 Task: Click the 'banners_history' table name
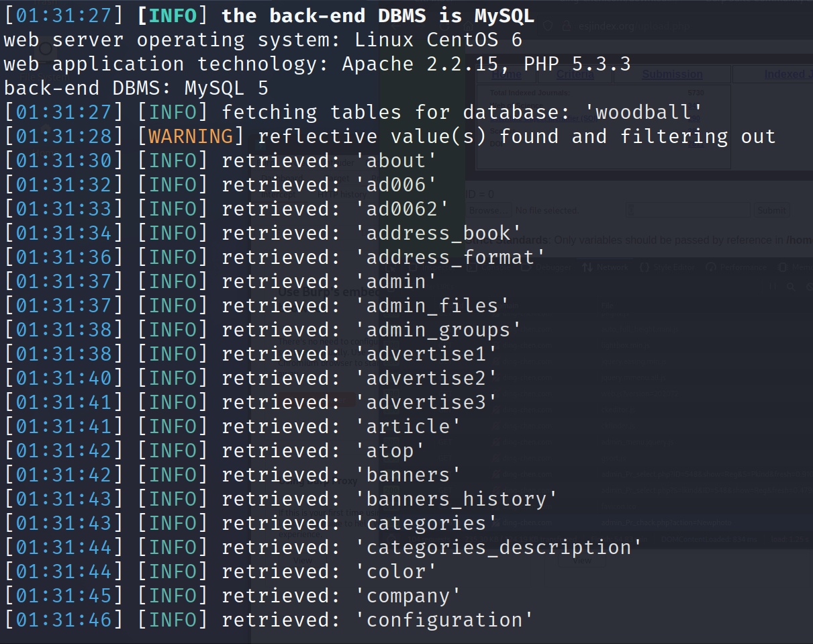pyautogui.click(x=457, y=499)
